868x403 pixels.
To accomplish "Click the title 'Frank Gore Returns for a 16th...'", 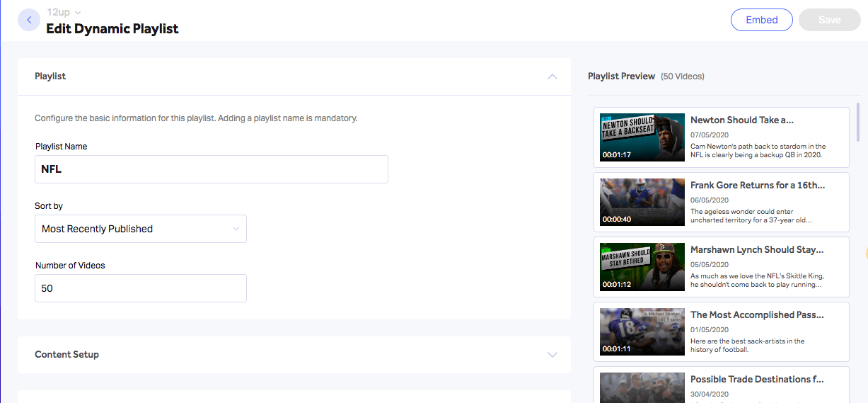I will 758,185.
